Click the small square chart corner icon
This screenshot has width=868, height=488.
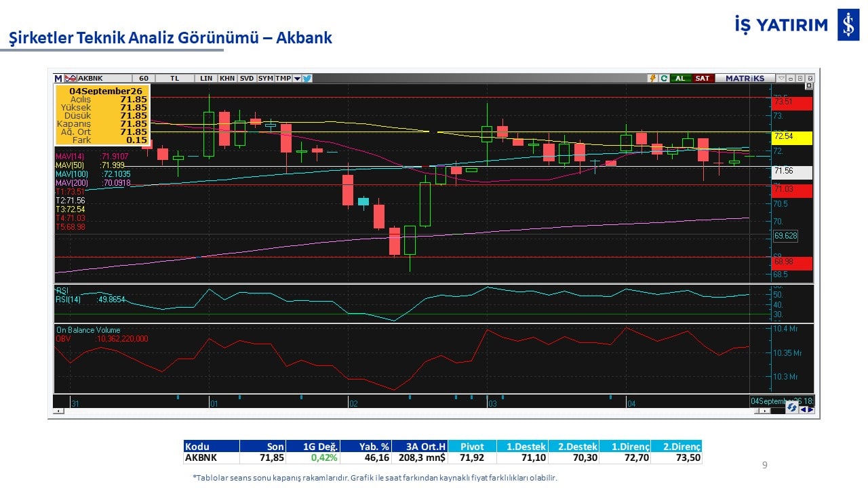point(809,86)
